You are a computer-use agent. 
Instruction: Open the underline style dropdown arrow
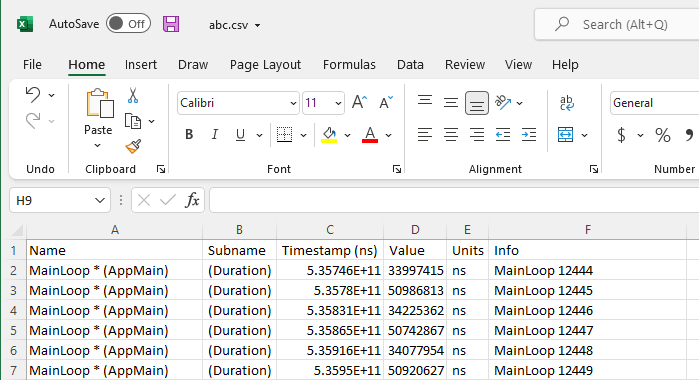(x=259, y=135)
